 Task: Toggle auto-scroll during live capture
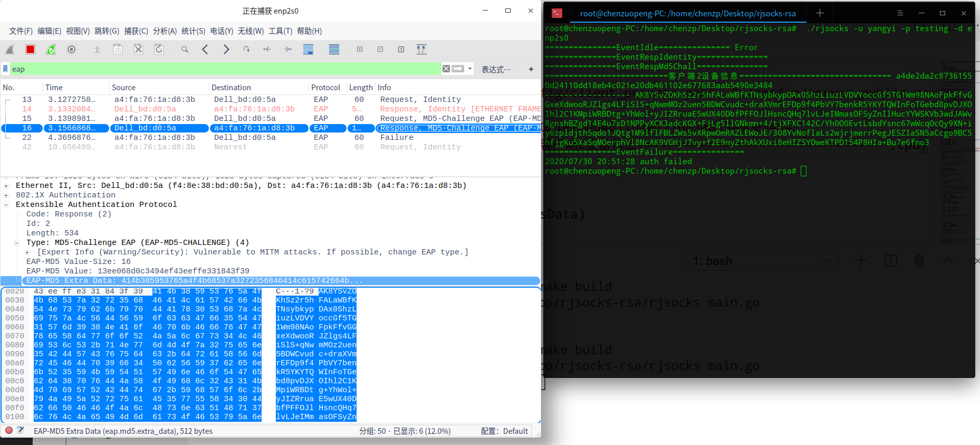(x=309, y=50)
